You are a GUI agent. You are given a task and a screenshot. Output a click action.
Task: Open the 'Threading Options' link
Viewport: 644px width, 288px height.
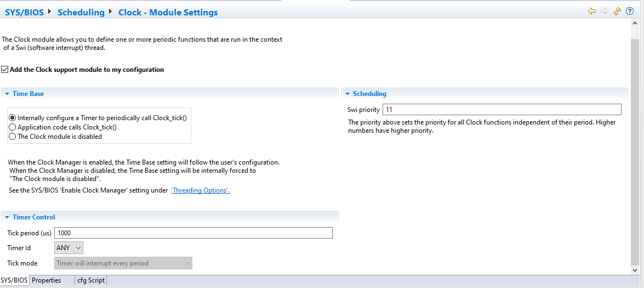coord(201,190)
